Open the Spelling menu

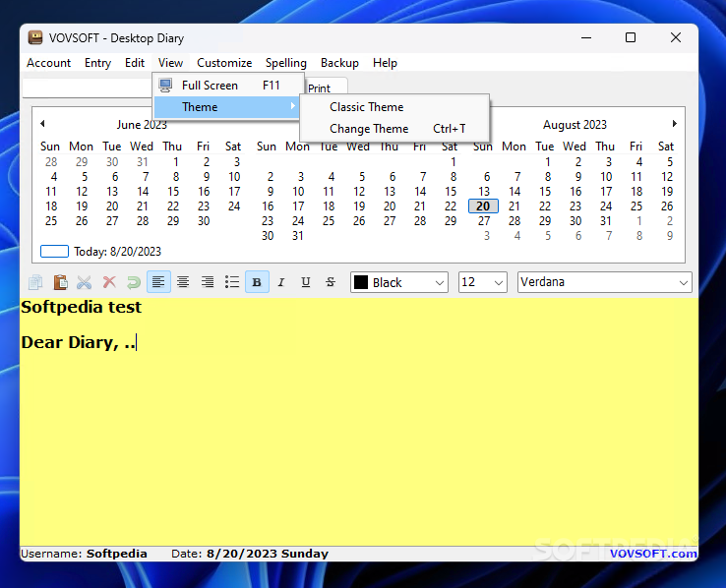(286, 63)
